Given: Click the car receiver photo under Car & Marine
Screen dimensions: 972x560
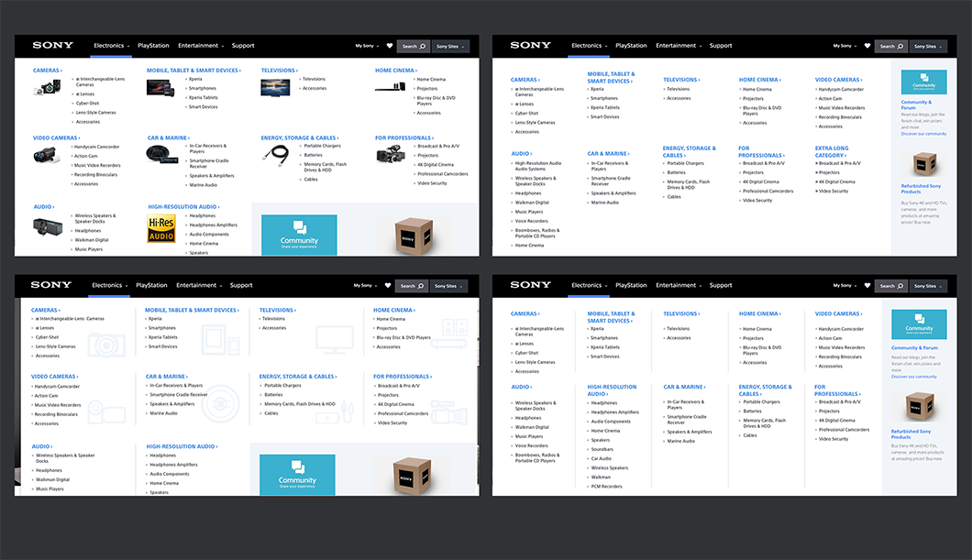Looking at the screenshot, I should 162,154.
